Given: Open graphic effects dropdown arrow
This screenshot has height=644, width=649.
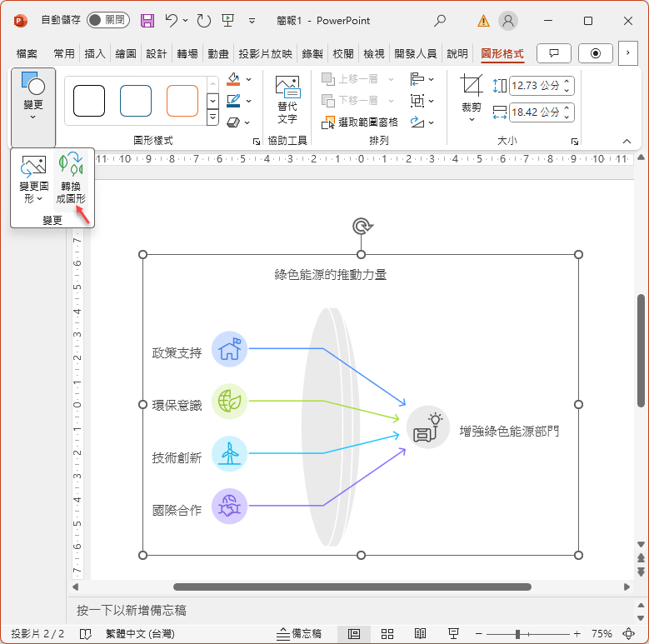Looking at the screenshot, I should 247,123.
